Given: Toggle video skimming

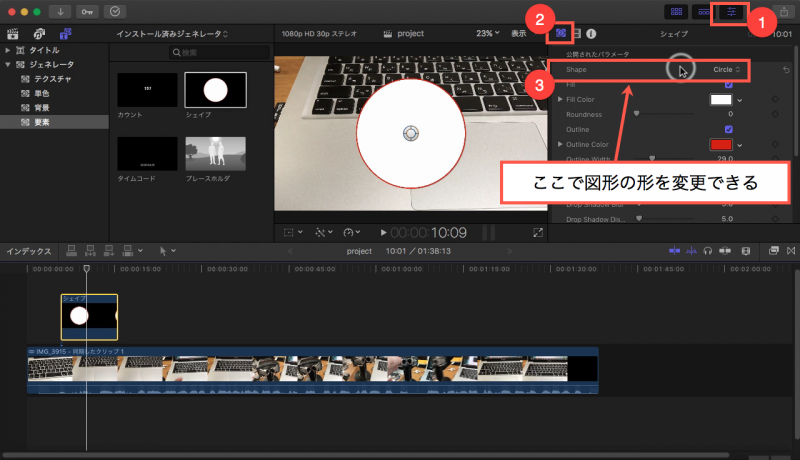Looking at the screenshot, I should 674,250.
